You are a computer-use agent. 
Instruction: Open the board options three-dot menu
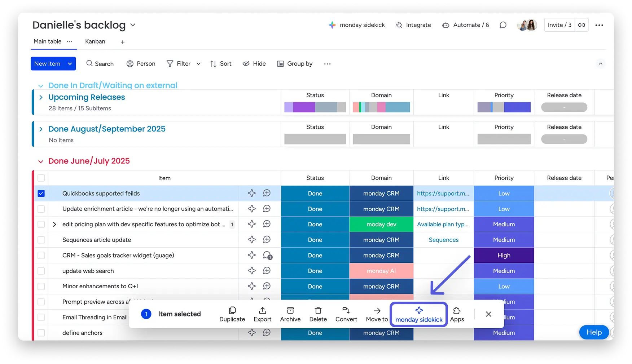(x=599, y=25)
